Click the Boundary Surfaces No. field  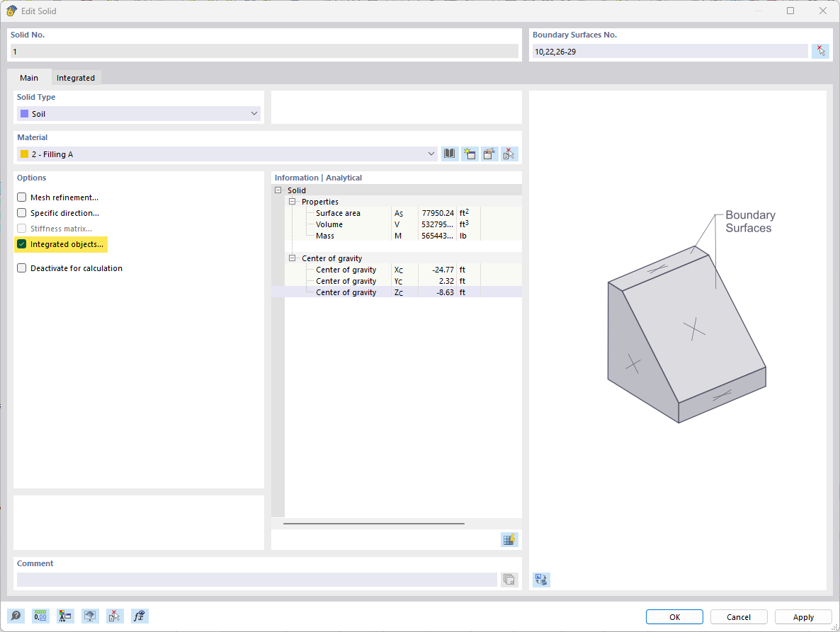coord(669,52)
